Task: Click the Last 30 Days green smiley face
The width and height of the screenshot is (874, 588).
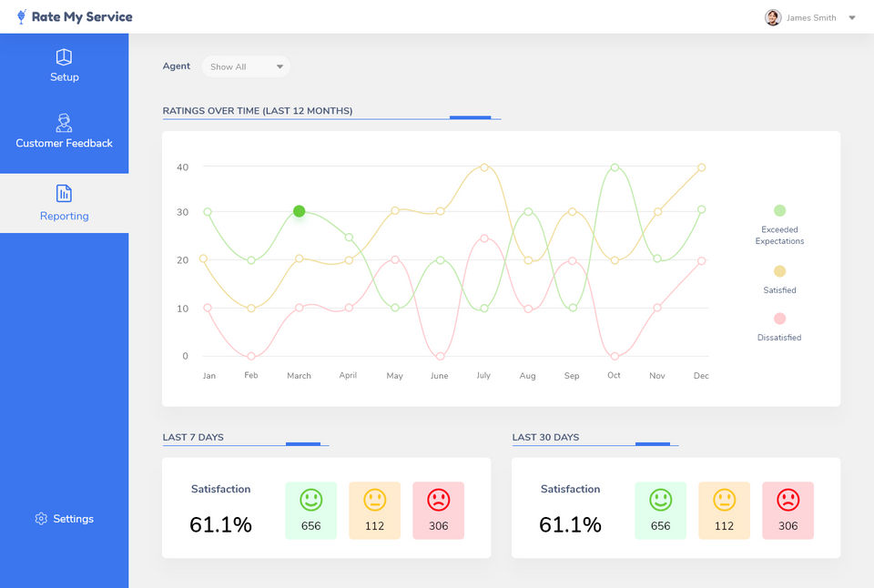Action: pos(661,500)
